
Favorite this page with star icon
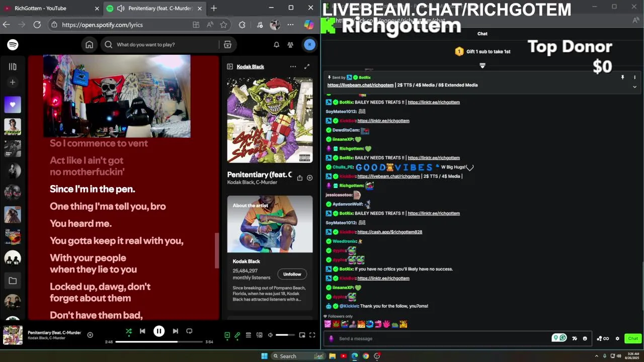223,25
